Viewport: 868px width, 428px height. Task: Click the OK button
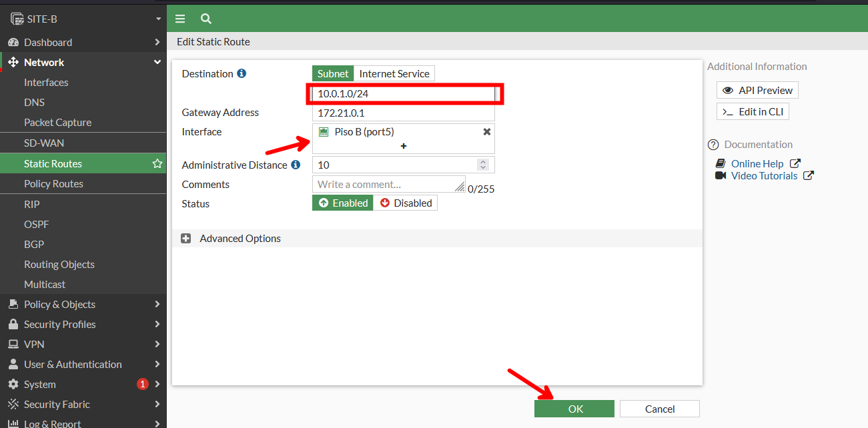point(574,409)
